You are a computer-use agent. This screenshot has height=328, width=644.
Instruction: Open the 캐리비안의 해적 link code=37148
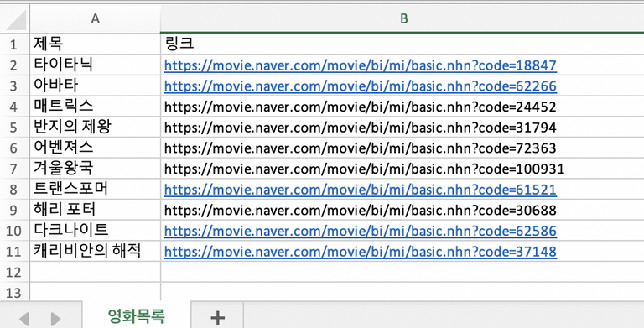pyautogui.click(x=361, y=252)
